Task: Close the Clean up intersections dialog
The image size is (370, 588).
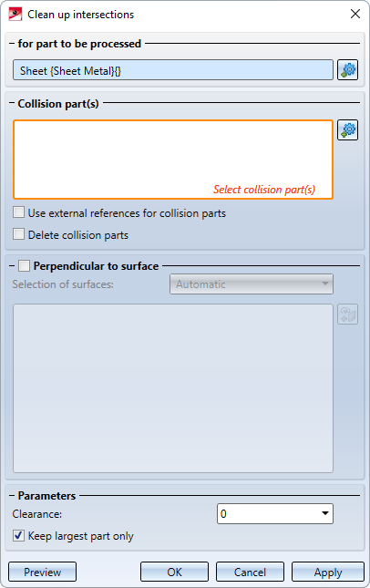Action: coord(355,14)
